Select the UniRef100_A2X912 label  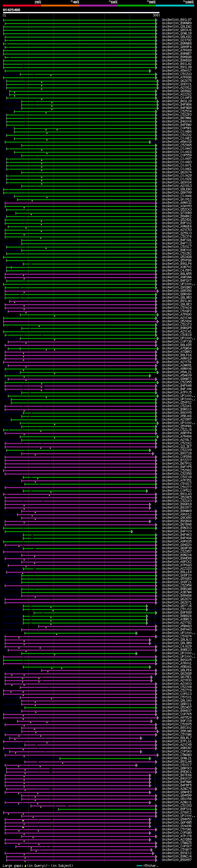pyautogui.click(x=177, y=88)
